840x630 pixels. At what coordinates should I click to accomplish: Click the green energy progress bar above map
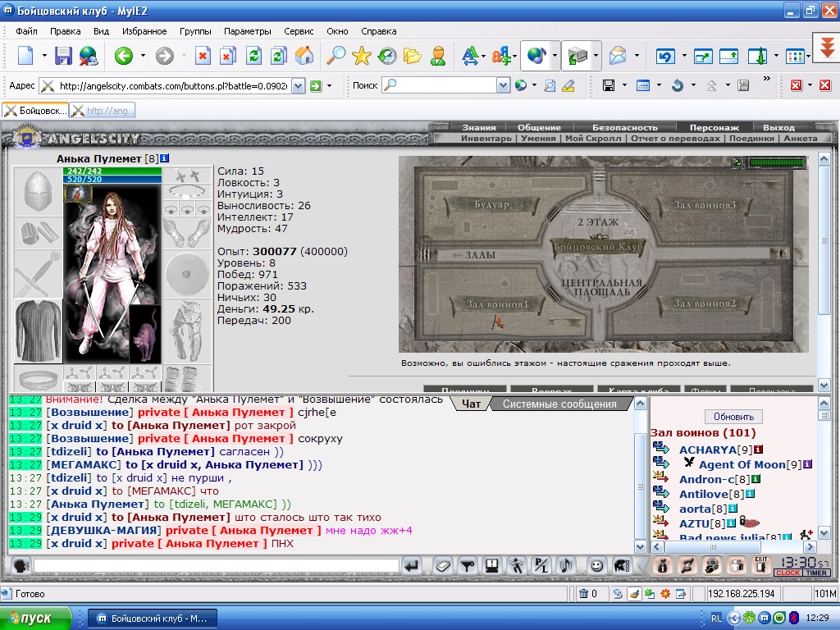click(x=777, y=162)
